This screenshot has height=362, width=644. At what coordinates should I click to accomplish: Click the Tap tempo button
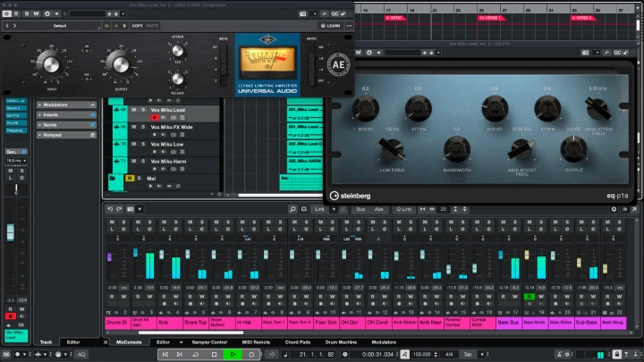click(x=468, y=354)
